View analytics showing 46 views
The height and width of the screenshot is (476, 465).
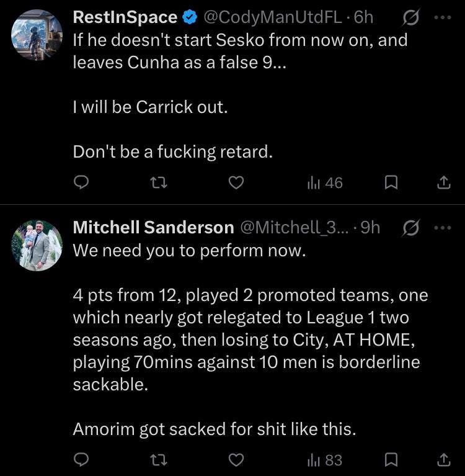coord(325,182)
